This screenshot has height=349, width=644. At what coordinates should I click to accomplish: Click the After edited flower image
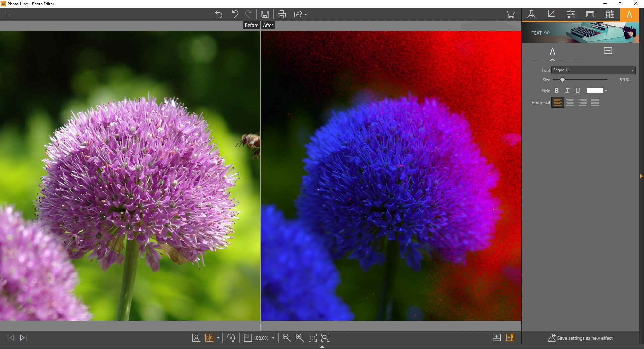click(391, 176)
